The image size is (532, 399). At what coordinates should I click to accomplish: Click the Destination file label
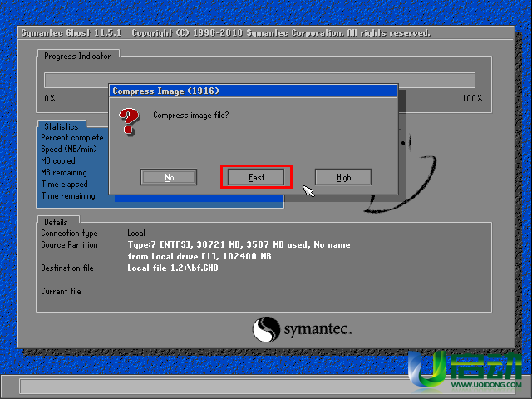coord(67,268)
